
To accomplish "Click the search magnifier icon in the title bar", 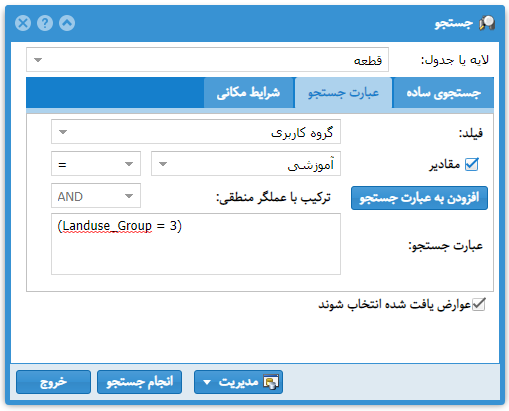I will coord(487,23).
